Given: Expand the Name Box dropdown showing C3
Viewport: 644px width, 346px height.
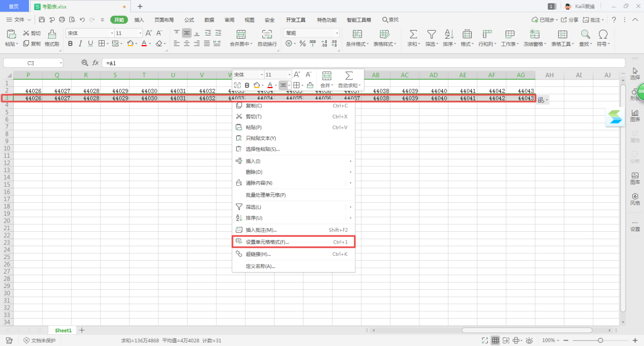Looking at the screenshot, I should [x=61, y=63].
